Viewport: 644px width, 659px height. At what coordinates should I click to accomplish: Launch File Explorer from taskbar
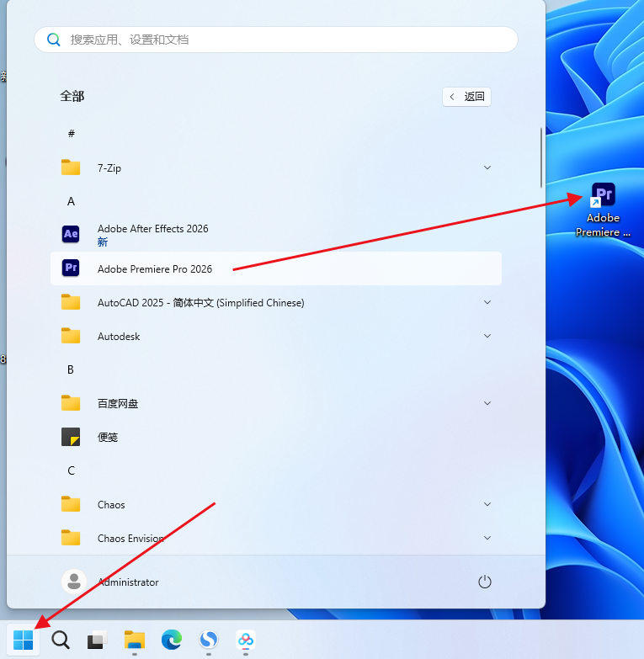(135, 640)
